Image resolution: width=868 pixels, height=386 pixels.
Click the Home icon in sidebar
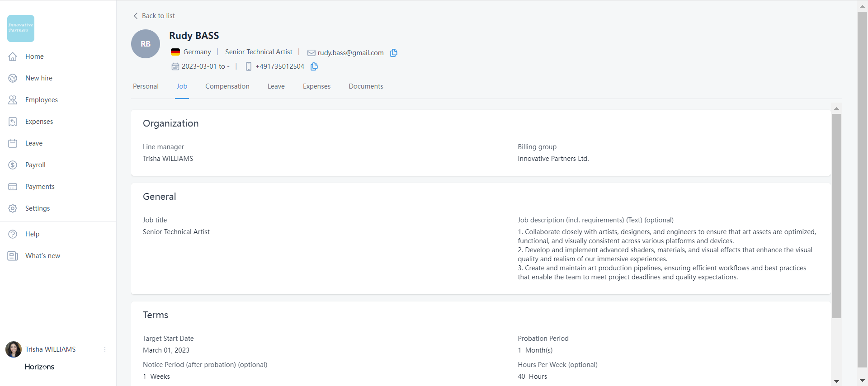click(x=13, y=56)
